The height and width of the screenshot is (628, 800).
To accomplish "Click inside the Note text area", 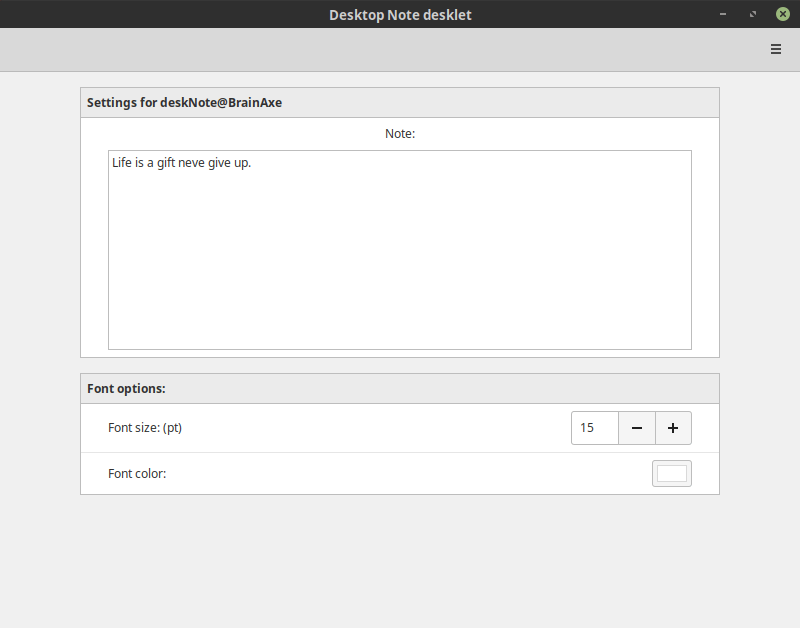I will click(x=399, y=250).
